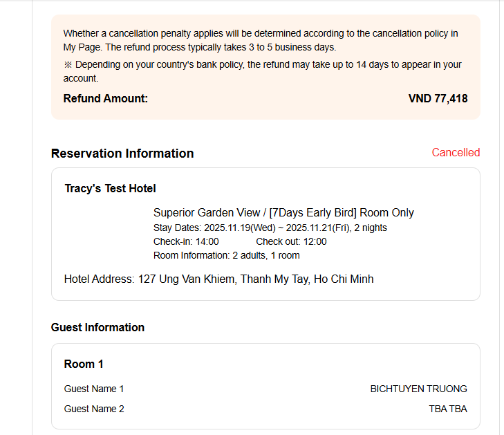Click the Hotel Address line
The image size is (504, 435).
(x=218, y=279)
